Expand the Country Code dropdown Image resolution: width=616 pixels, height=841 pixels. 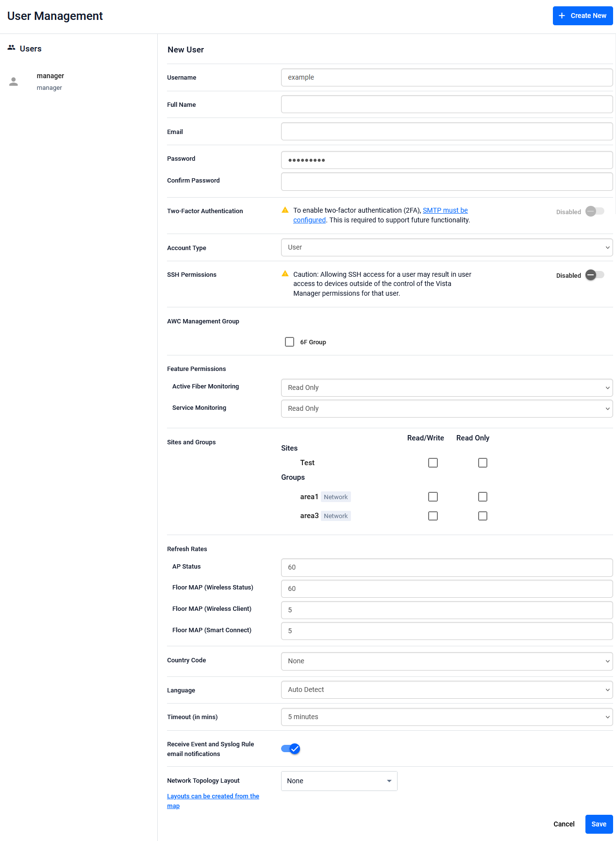(x=447, y=661)
